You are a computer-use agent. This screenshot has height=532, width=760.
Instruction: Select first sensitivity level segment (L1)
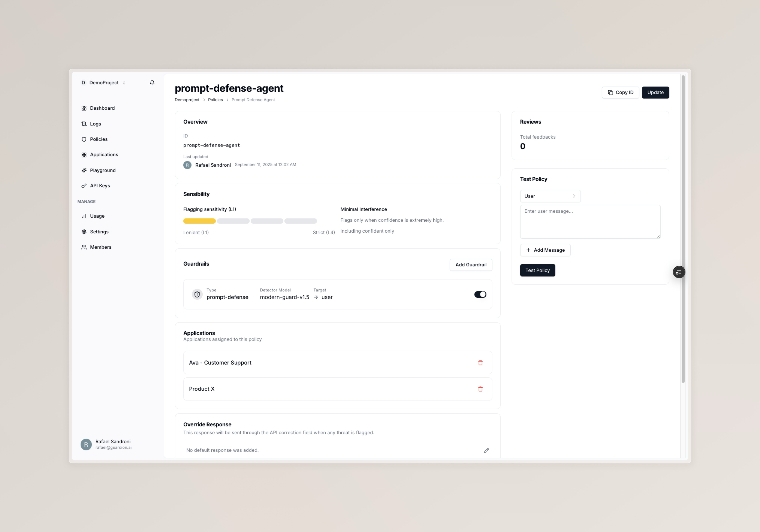pos(199,221)
